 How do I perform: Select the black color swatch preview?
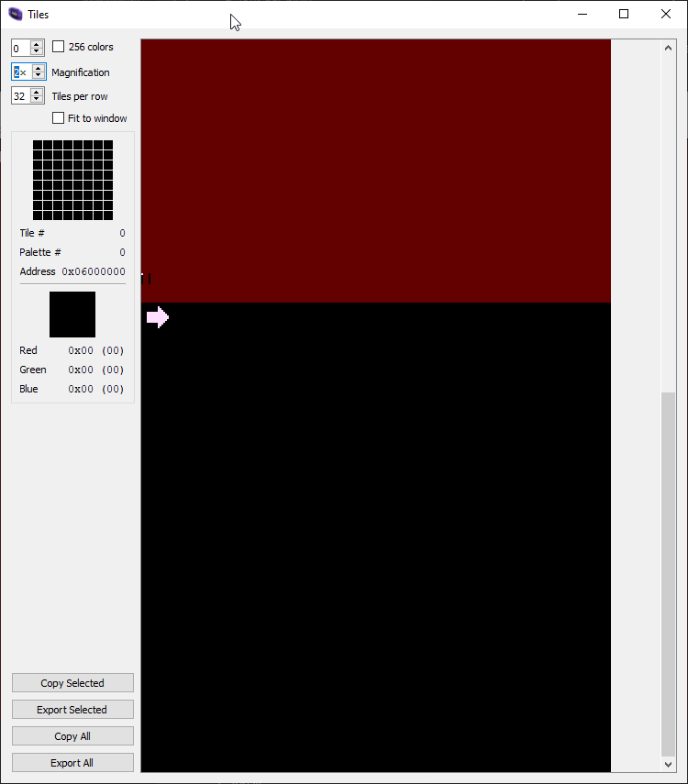click(x=72, y=315)
